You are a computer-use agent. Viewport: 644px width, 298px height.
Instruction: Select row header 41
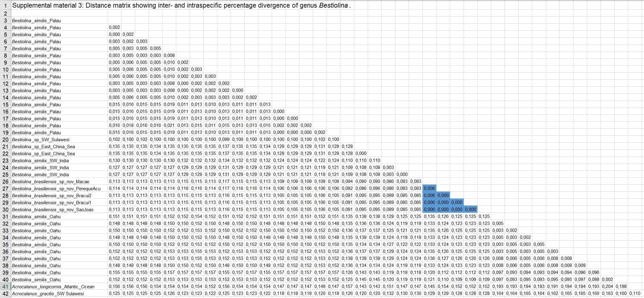tap(5, 286)
